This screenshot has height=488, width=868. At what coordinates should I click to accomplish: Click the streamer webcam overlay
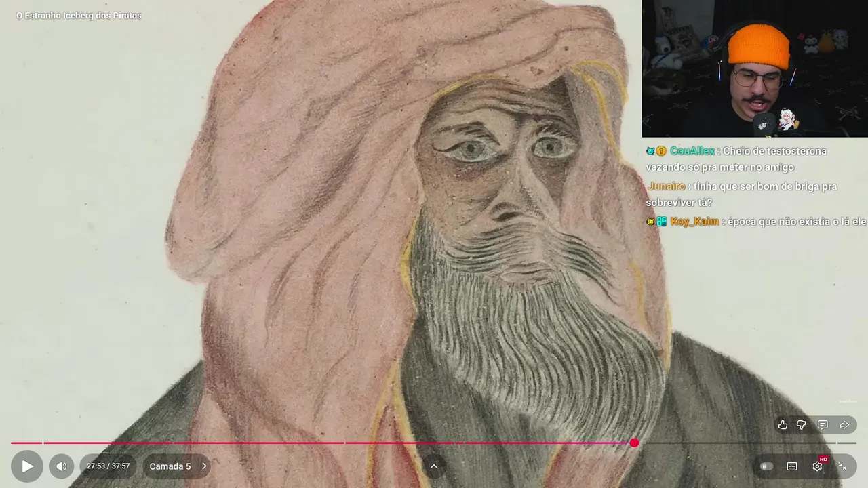pos(755,68)
